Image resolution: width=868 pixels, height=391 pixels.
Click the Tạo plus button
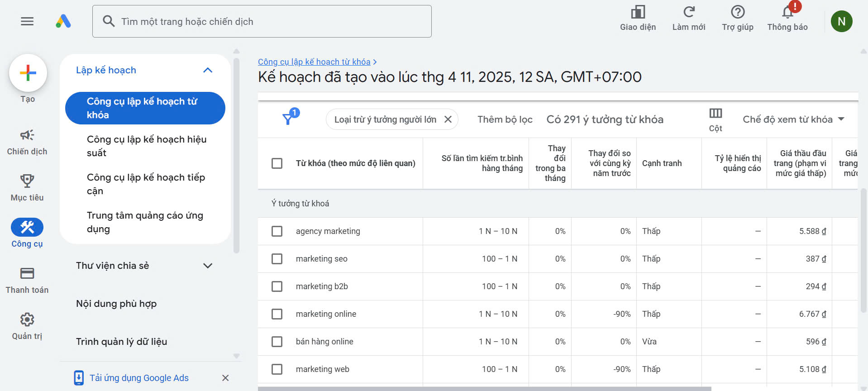tap(28, 73)
